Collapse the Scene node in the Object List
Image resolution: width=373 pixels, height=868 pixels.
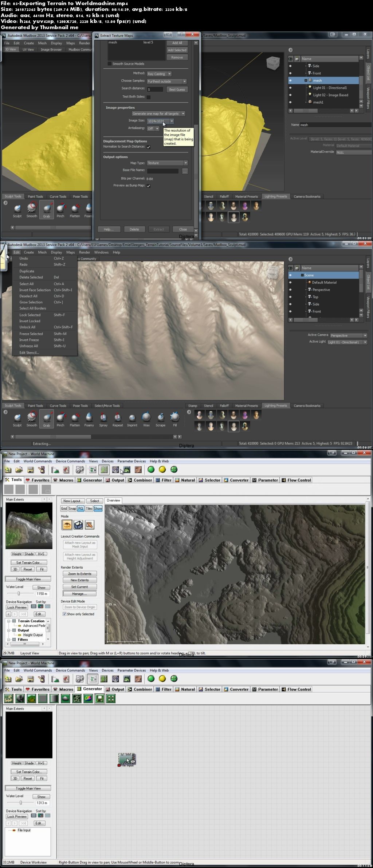pos(302,275)
